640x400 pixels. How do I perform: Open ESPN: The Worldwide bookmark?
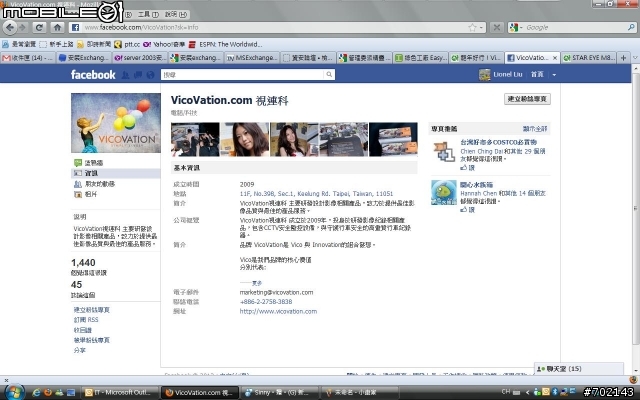[225, 44]
